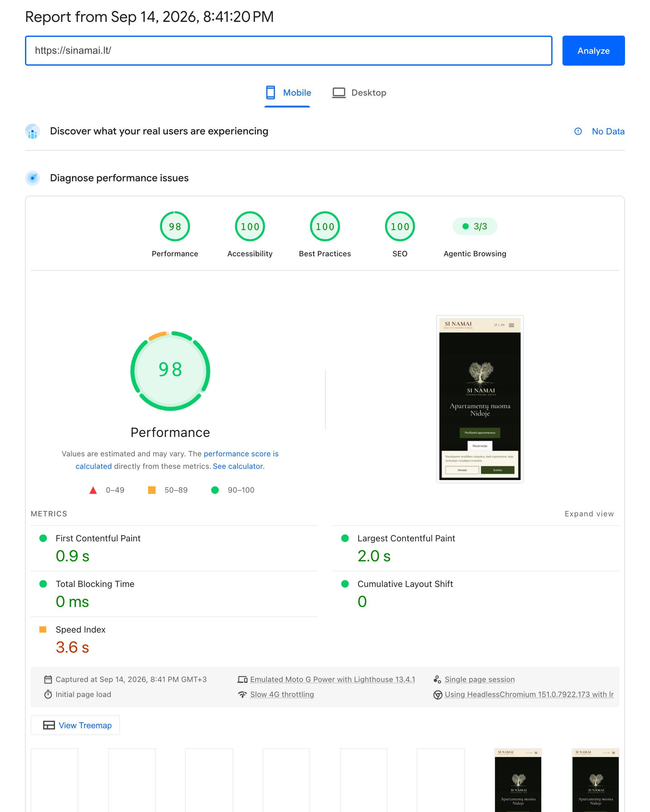The image size is (650, 812).
Task: Switch to the Desktop tab
Action: [x=359, y=93]
